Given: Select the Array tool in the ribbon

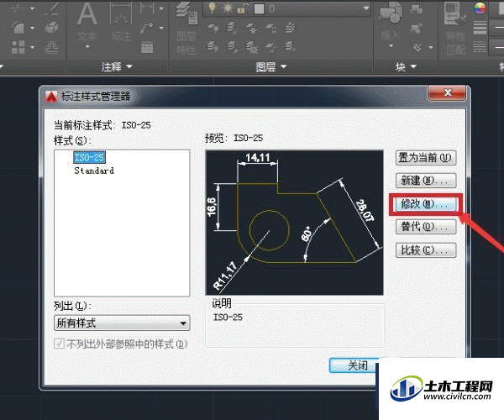Looking at the screenshot, I should pyautogui.click(x=19, y=47).
